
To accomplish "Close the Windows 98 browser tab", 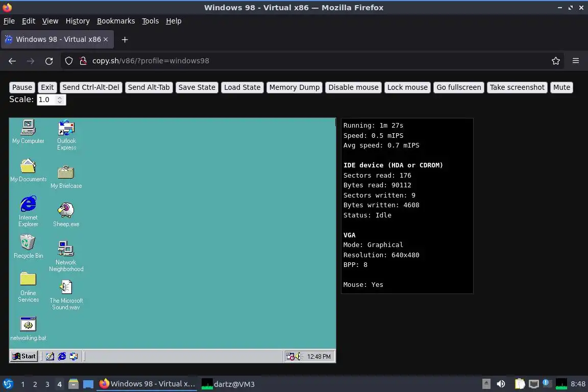I will pyautogui.click(x=106, y=39).
